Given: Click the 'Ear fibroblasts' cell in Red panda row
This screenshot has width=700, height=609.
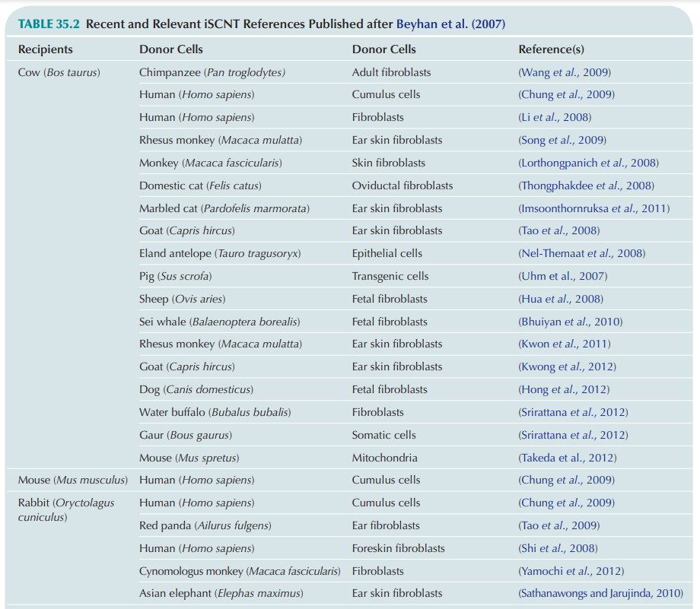Looking at the screenshot, I should tap(386, 525).
